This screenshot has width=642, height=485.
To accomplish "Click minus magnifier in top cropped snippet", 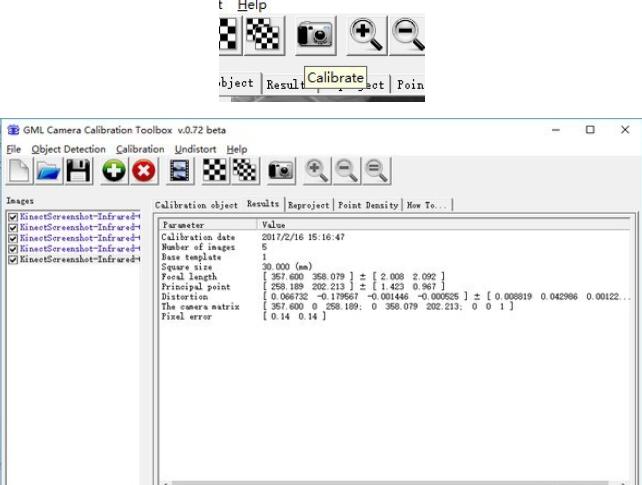I will 407,35.
